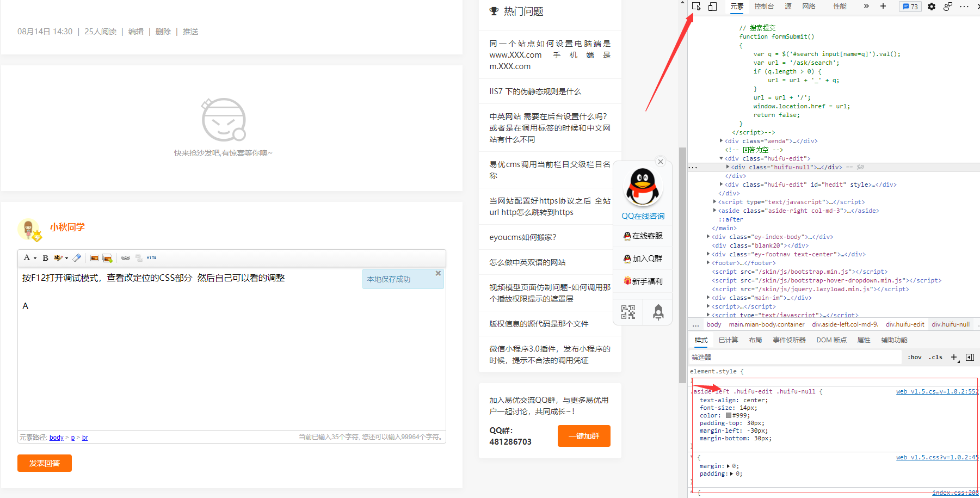The image size is (980, 498).
Task: Activate the inspect element picker icon
Action: pyautogui.click(x=697, y=7)
